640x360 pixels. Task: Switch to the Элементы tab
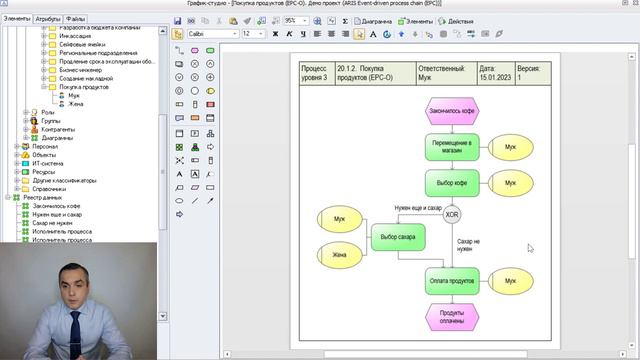click(x=16, y=19)
